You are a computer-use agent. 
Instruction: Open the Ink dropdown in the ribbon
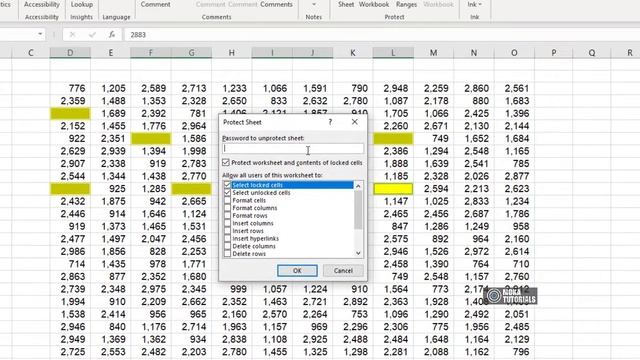click(x=474, y=4)
